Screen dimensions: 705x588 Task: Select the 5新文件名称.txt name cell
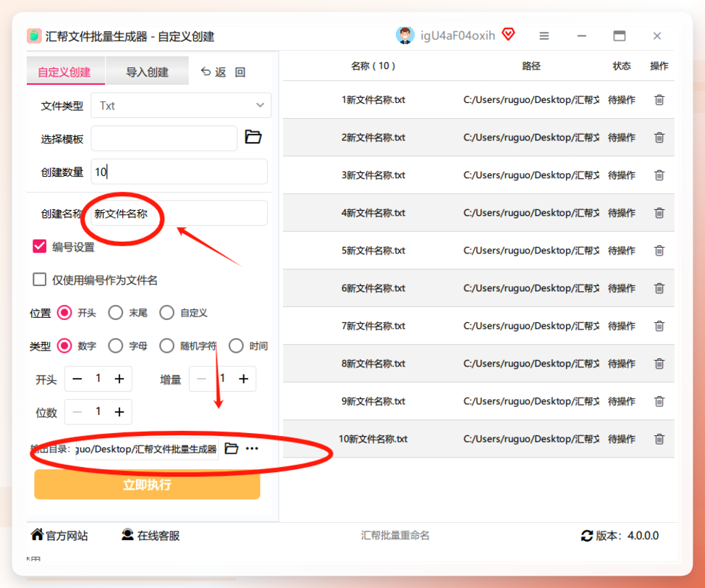(x=373, y=251)
